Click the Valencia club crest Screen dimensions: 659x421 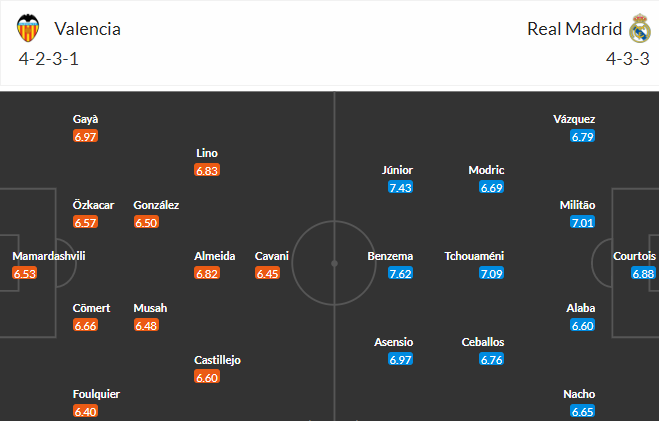pos(28,28)
